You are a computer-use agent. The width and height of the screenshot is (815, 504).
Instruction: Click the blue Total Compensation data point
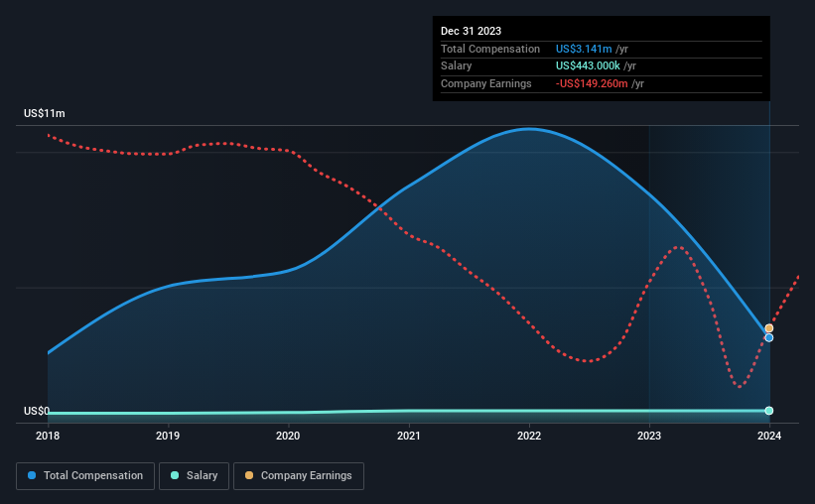[x=769, y=337]
